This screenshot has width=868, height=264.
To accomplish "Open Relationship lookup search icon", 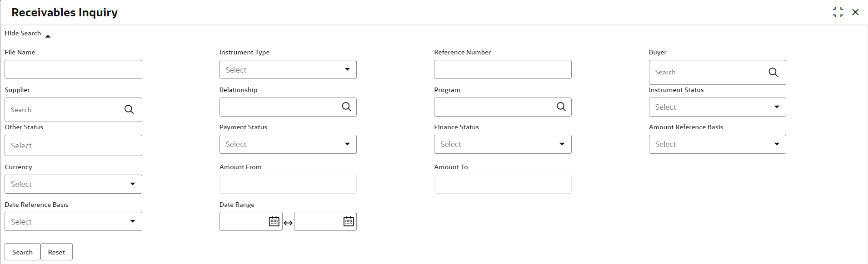I will pyautogui.click(x=346, y=107).
